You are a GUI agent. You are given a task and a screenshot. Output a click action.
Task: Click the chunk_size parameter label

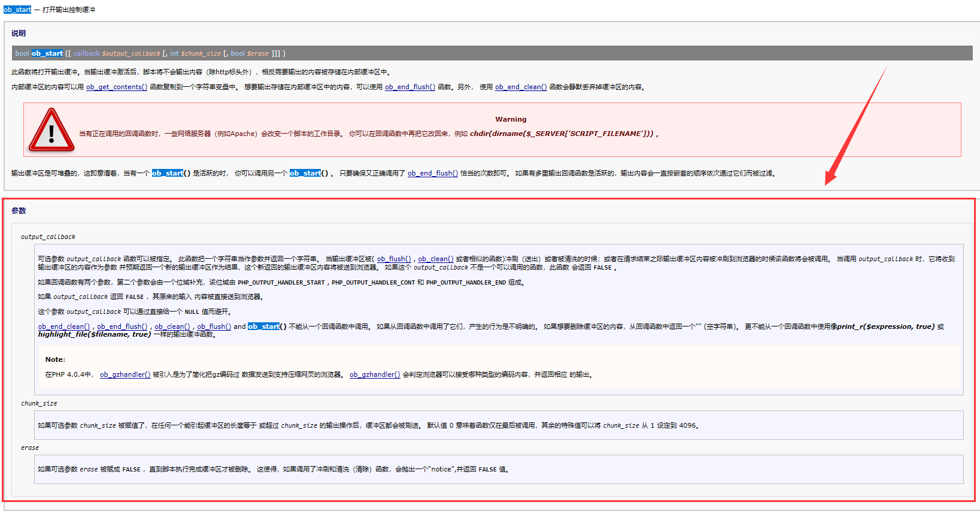coord(39,403)
